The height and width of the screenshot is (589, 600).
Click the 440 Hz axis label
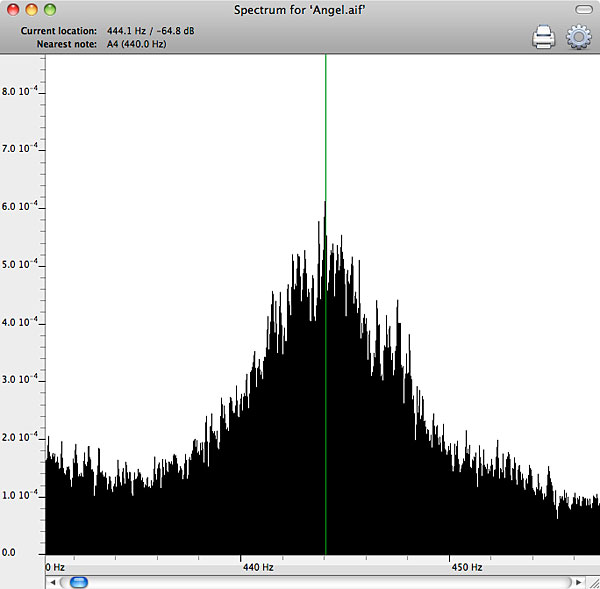click(x=258, y=567)
